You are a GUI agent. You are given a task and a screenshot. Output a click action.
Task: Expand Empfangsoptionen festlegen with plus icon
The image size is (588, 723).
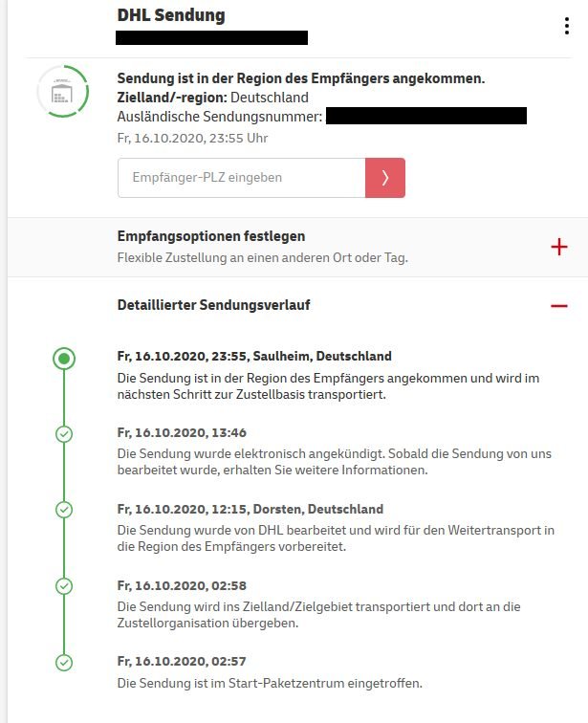tap(559, 247)
